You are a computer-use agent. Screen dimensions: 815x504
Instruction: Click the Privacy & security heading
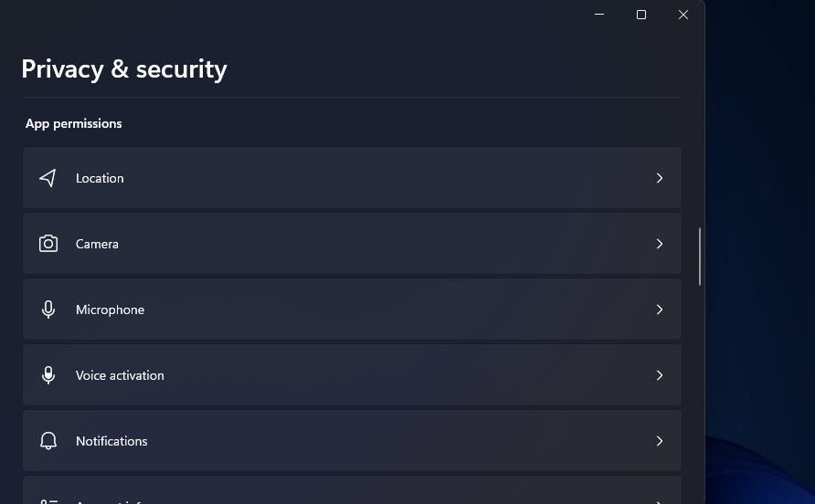pyautogui.click(x=124, y=69)
